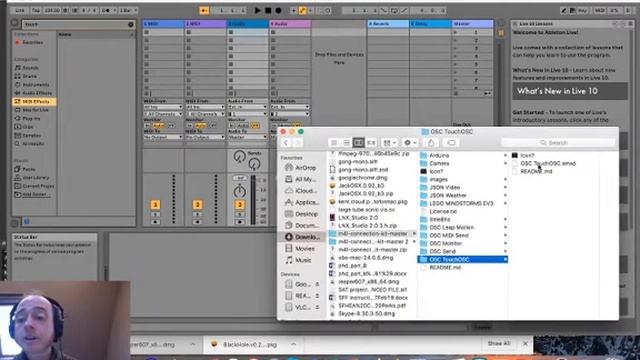640x360 pixels.
Task: Select Favorites in Ableton browser collections
Action: 32,42
